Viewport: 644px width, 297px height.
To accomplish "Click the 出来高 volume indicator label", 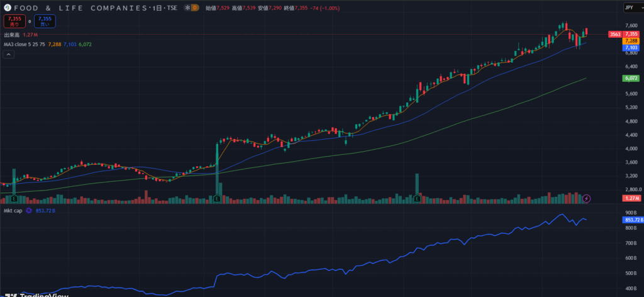I will 12,35.
